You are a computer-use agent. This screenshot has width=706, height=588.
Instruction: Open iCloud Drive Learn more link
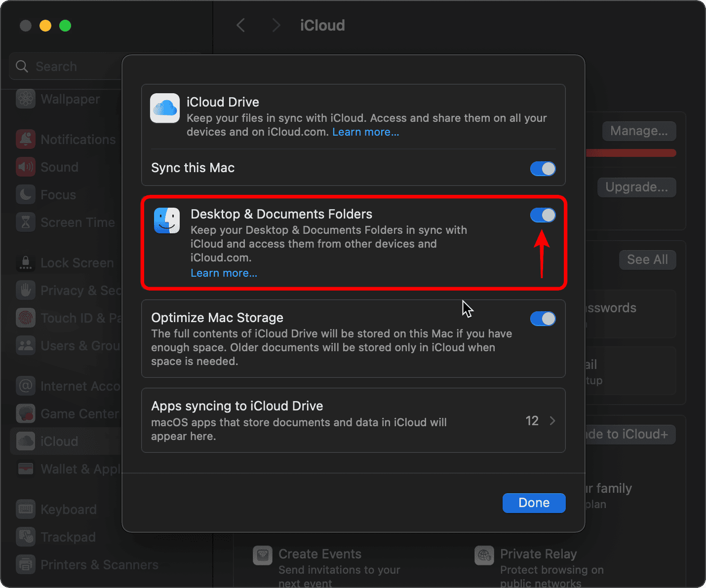365,132
